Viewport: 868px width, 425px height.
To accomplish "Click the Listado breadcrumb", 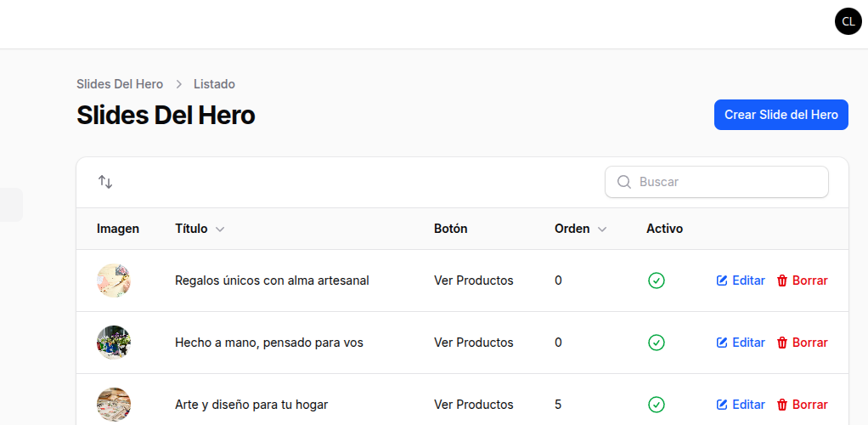I will 214,84.
